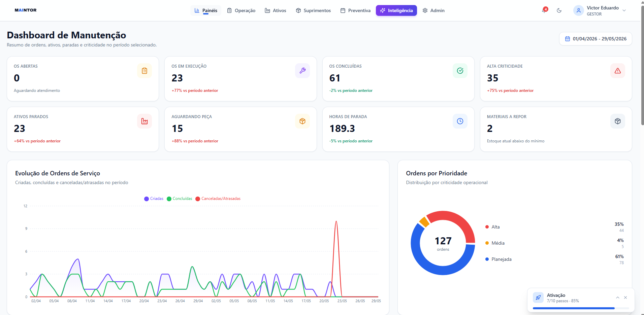The width and height of the screenshot is (644, 315).
Task: Click the Ativação rocket icon
Action: pos(538,297)
